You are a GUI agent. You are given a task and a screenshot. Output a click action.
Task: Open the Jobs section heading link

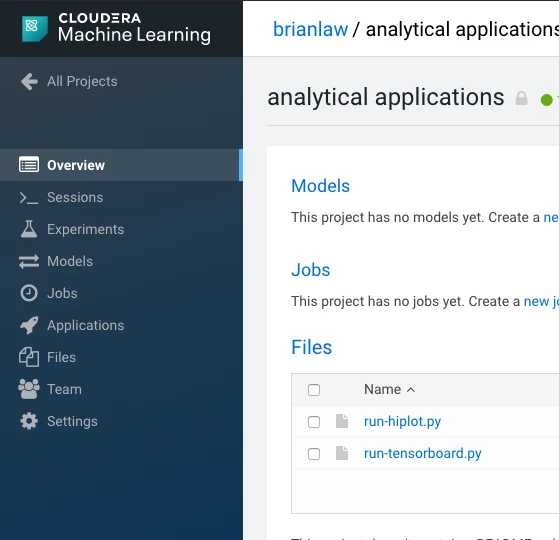tap(311, 270)
